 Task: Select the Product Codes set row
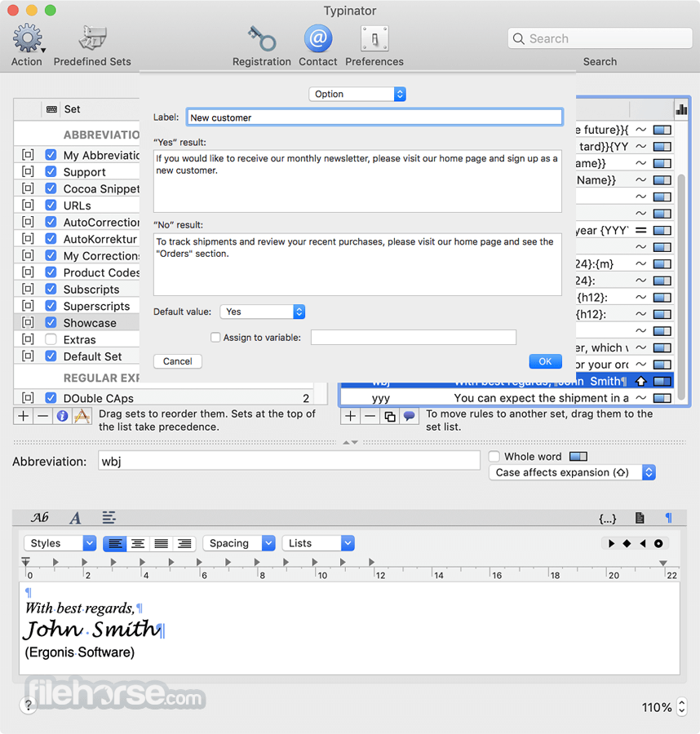(77, 272)
